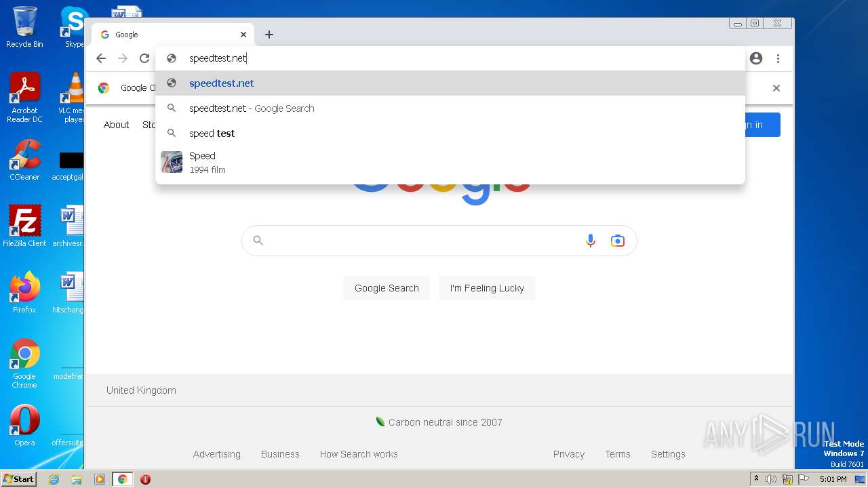
Task: Select 'speedtest.net - Google Search' suggestion
Action: pos(450,108)
